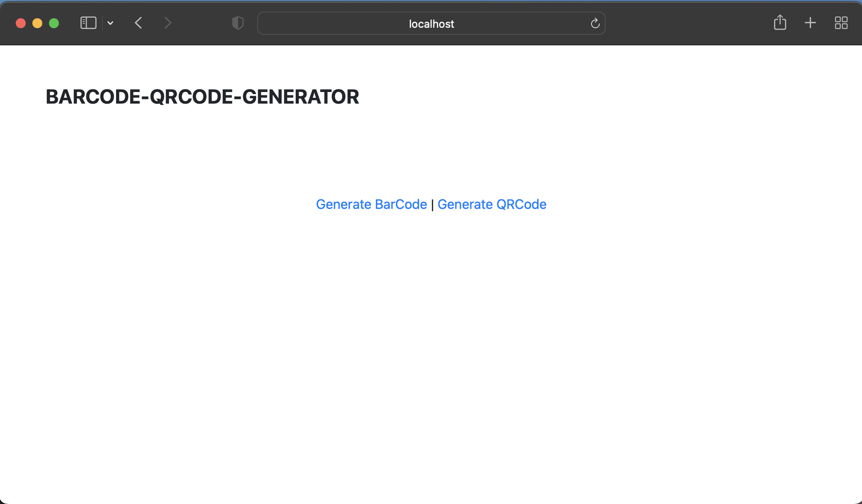Click the pipe separator between links
Image resolution: width=862 pixels, height=504 pixels.
[x=432, y=205]
